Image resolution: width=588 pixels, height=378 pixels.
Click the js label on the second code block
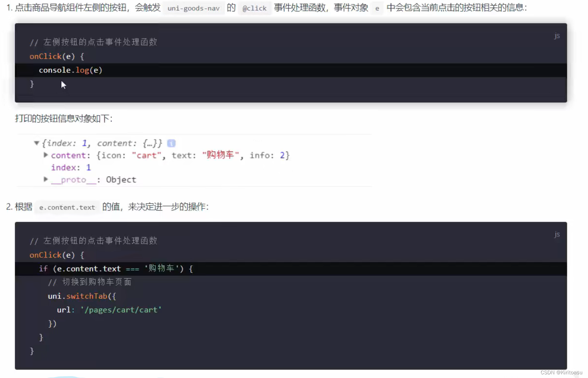click(x=557, y=234)
